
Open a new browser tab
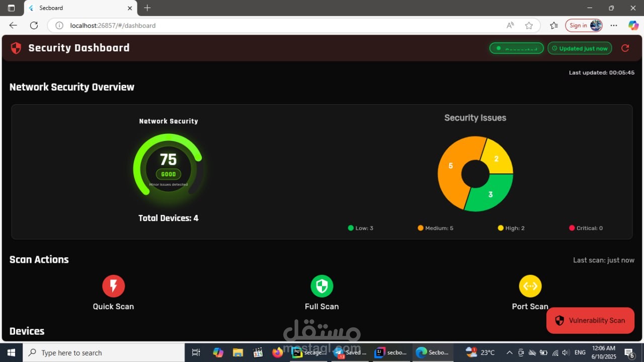[x=147, y=8]
